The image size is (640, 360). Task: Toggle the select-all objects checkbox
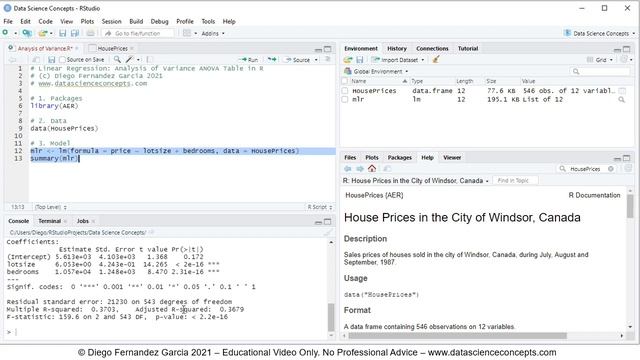[x=345, y=81]
